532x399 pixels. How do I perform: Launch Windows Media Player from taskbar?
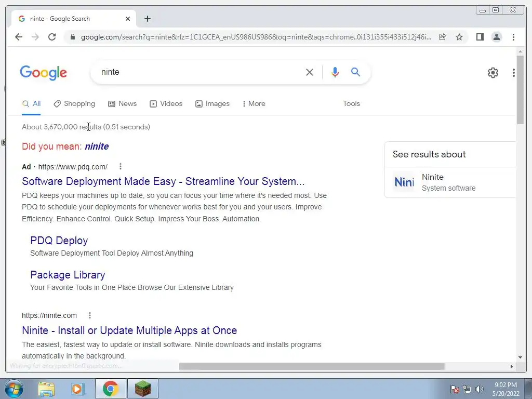coord(77,389)
